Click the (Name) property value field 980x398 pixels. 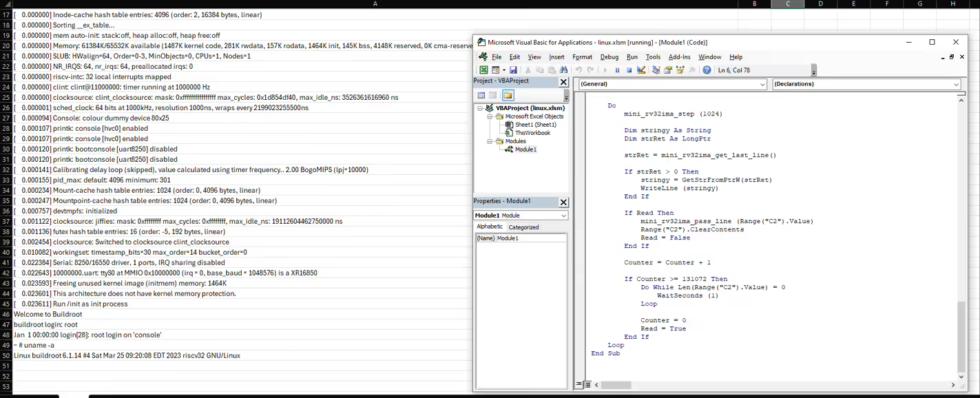tap(532, 238)
